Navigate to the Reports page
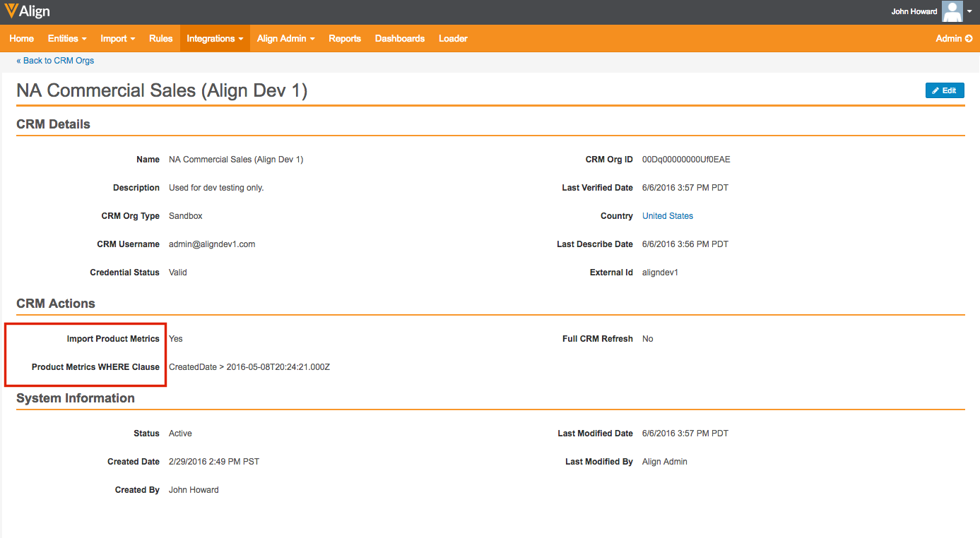980x538 pixels. [345, 39]
